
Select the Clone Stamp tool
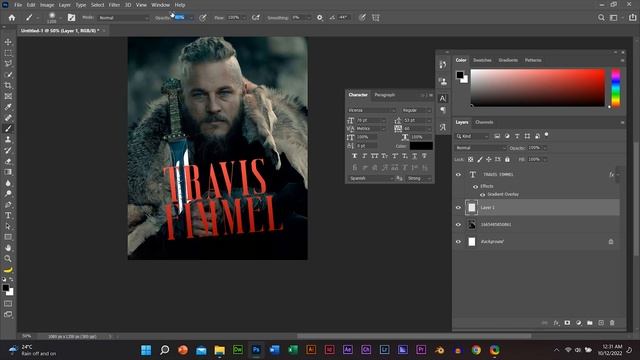click(8, 139)
